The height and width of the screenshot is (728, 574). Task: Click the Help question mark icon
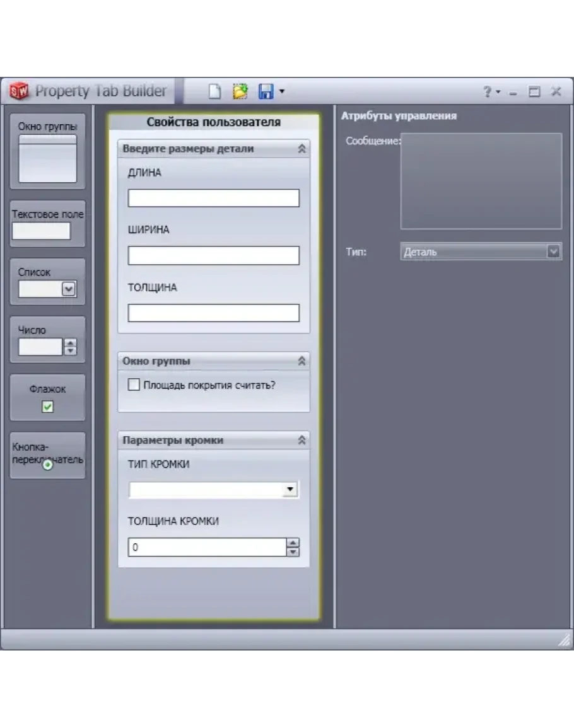pyautogui.click(x=487, y=92)
